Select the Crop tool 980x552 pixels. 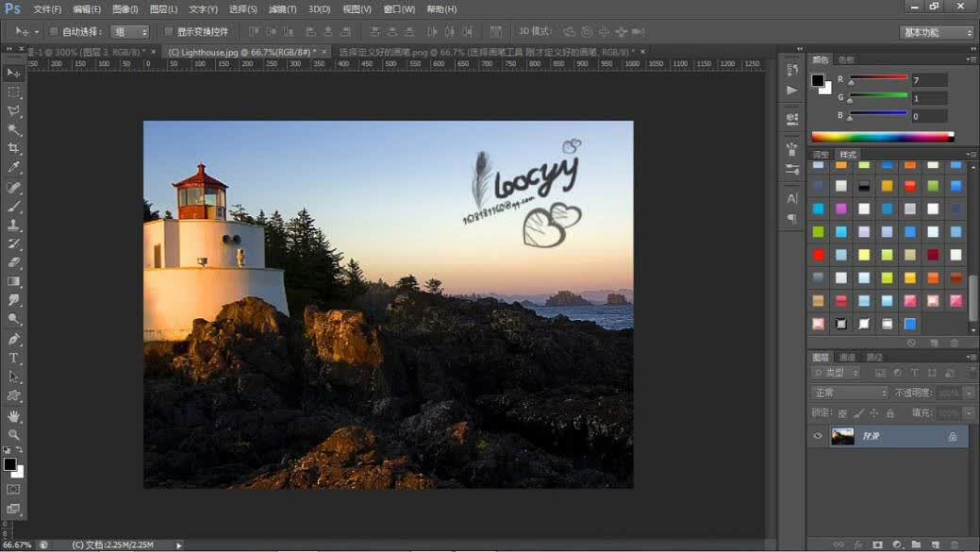tap(13, 148)
